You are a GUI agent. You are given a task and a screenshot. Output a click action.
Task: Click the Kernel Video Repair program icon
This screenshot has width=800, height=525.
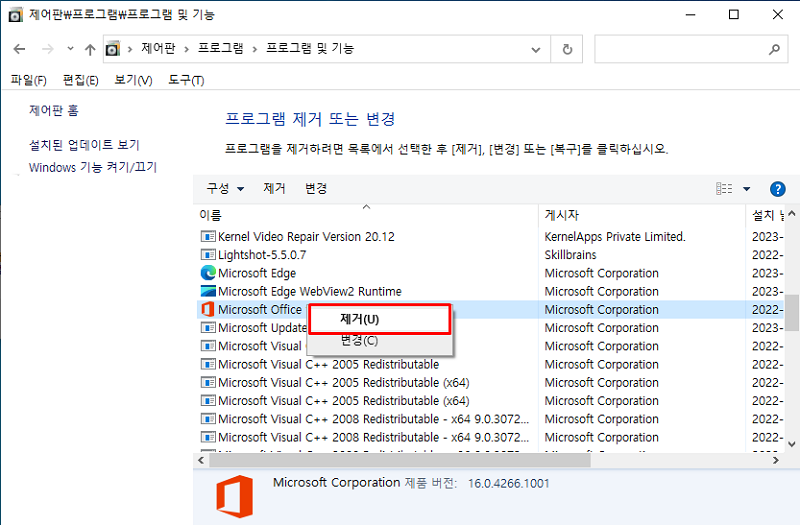[208, 237]
